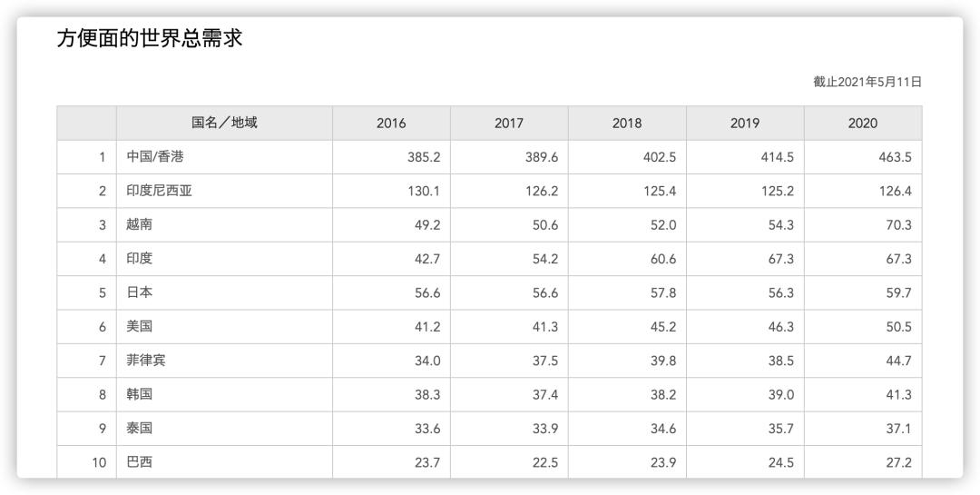
Task: Select the 越南 country cell
Action: (140, 225)
